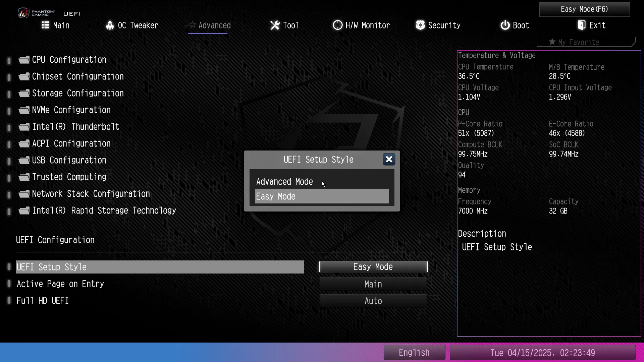Viewport: 644px width, 362px height.
Task: Open Intel(R) Thunderbolt submenu
Action: pos(75,127)
